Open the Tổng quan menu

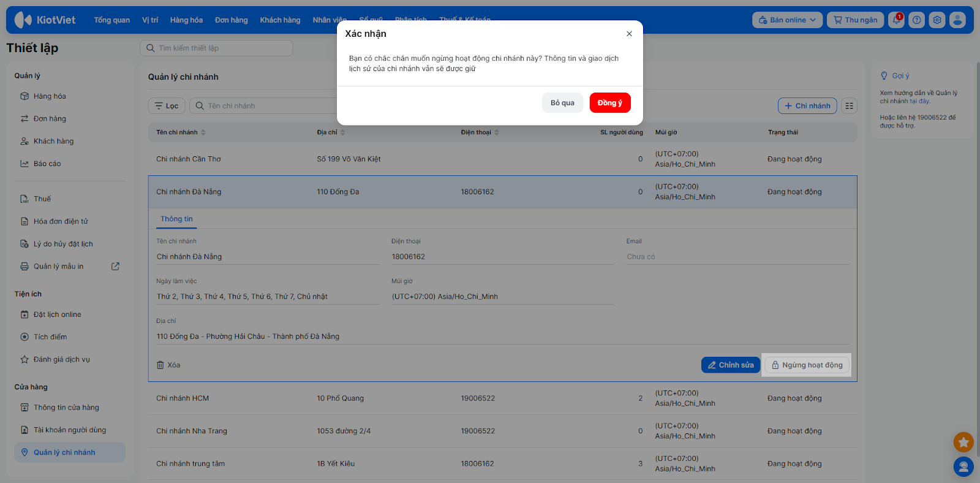pos(111,20)
